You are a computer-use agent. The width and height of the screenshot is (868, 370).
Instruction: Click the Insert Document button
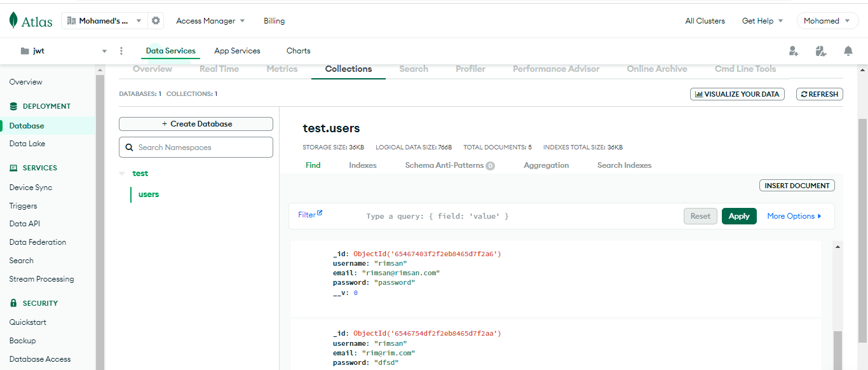tap(797, 186)
